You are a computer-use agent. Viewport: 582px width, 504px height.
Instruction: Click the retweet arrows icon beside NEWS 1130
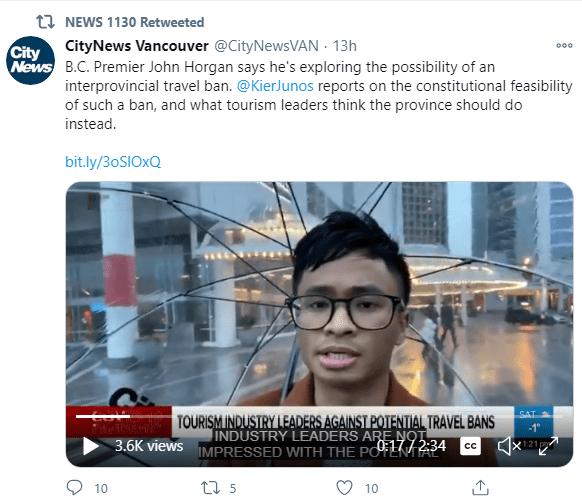coord(45,22)
